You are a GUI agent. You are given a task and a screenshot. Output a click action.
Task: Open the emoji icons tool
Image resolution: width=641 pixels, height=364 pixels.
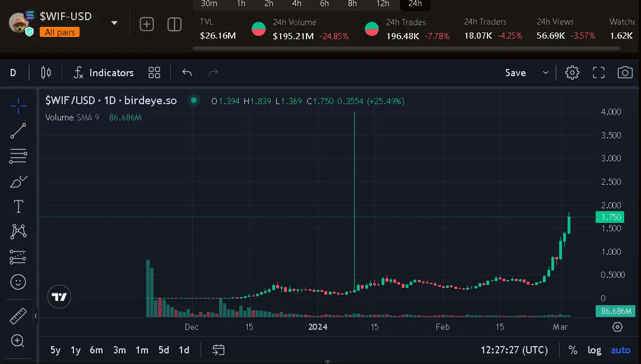pyautogui.click(x=18, y=282)
